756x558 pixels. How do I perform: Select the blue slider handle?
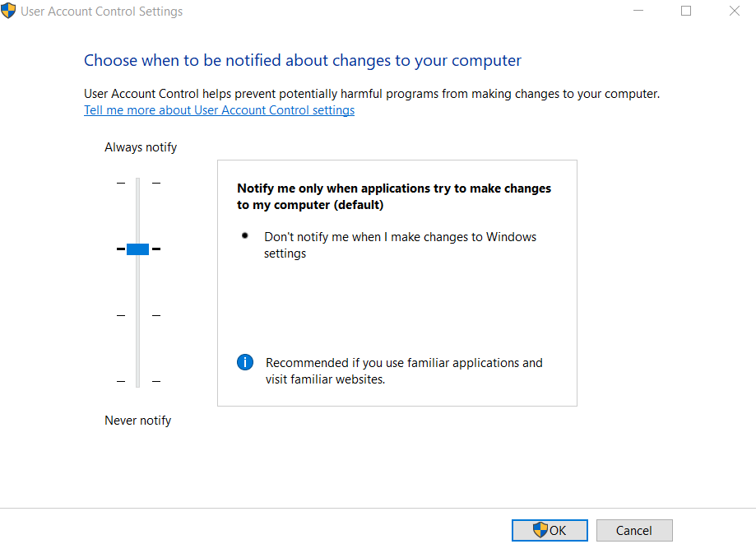[x=137, y=249]
